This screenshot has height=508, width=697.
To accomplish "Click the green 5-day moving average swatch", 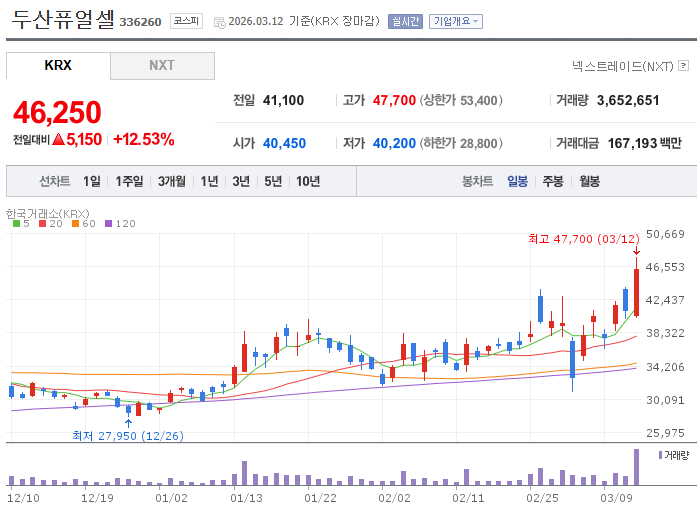I will (x=16, y=224).
